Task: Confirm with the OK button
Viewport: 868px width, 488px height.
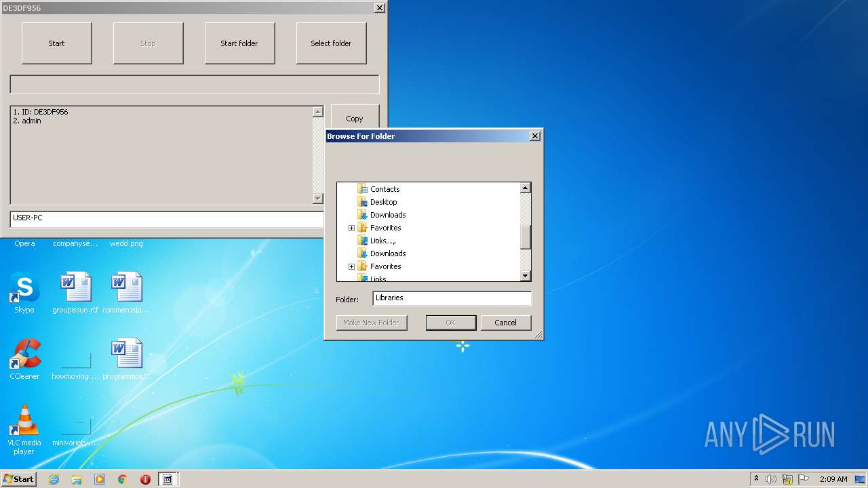Action: point(450,323)
